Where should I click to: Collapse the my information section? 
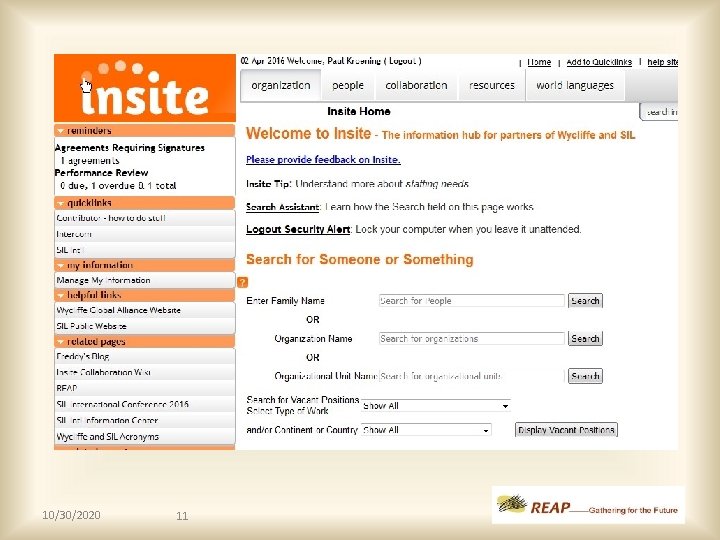(x=60, y=265)
